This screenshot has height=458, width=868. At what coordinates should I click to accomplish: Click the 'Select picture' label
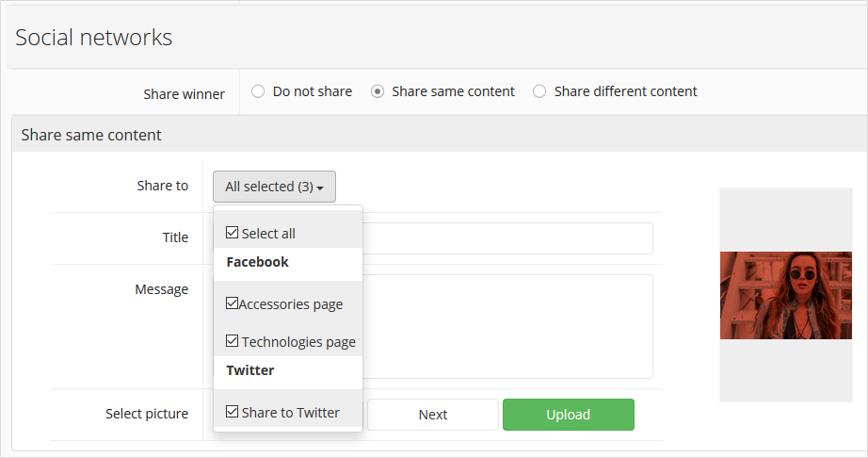click(147, 414)
